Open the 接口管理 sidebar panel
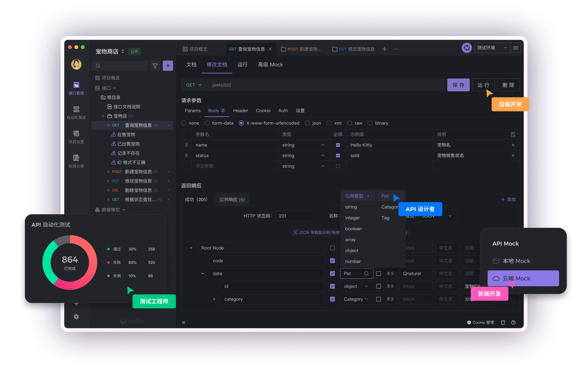 [76, 88]
